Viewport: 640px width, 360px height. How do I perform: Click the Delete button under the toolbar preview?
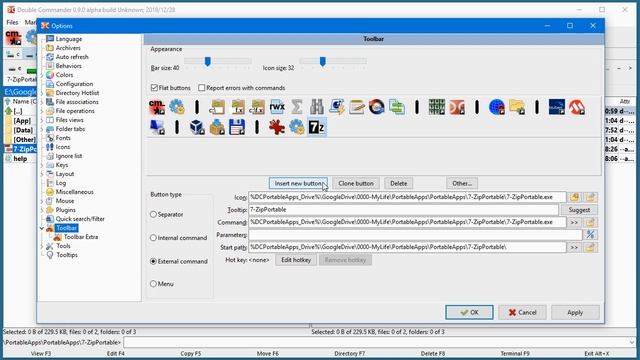[x=398, y=184]
